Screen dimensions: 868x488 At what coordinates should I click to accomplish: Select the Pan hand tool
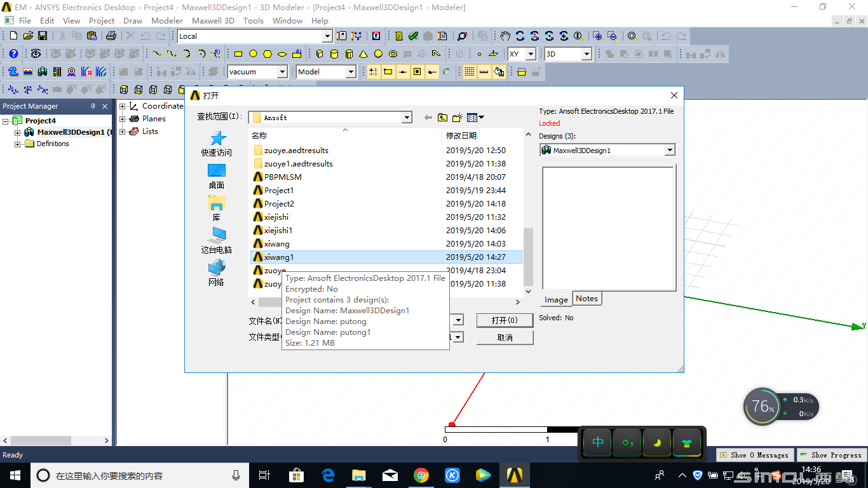505,36
